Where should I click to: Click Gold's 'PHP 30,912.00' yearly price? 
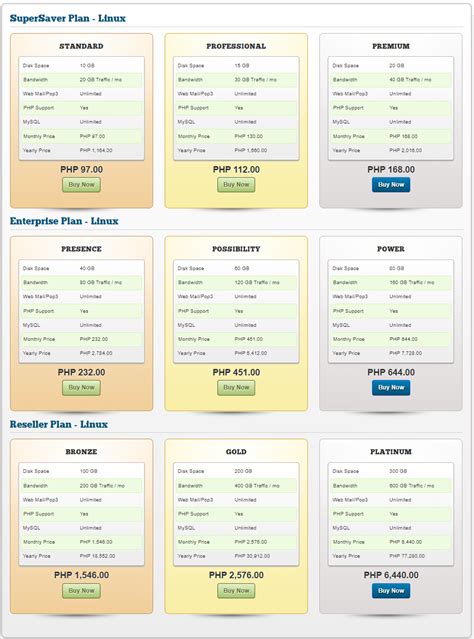(x=252, y=556)
